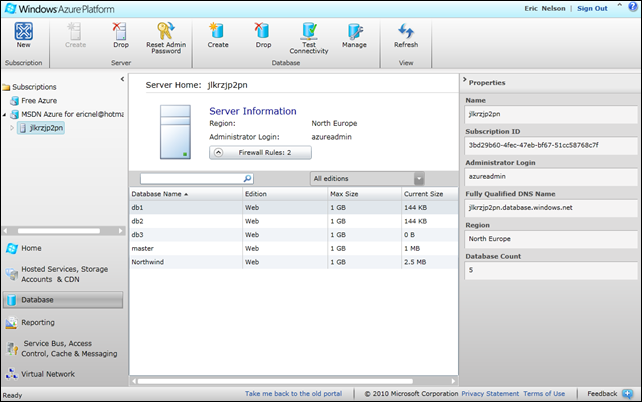Collapse the left navigation pane

[122, 79]
